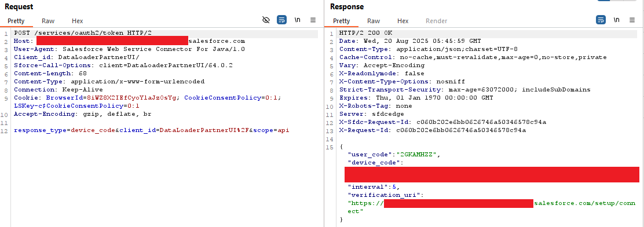This screenshot has height=227, width=644.
Task: Open the Response panel hamburger menu
Action: [632, 20]
